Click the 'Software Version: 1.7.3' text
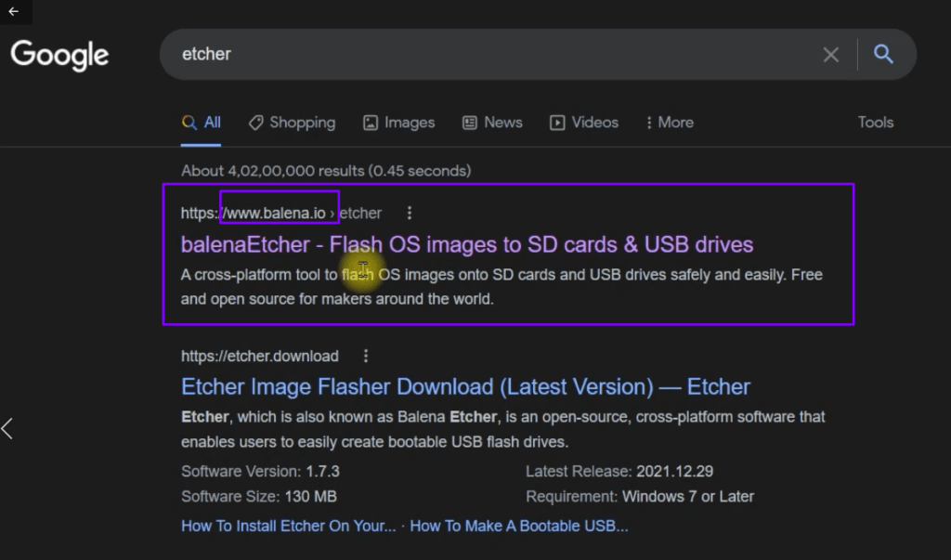Image resolution: width=951 pixels, height=560 pixels. (260, 472)
